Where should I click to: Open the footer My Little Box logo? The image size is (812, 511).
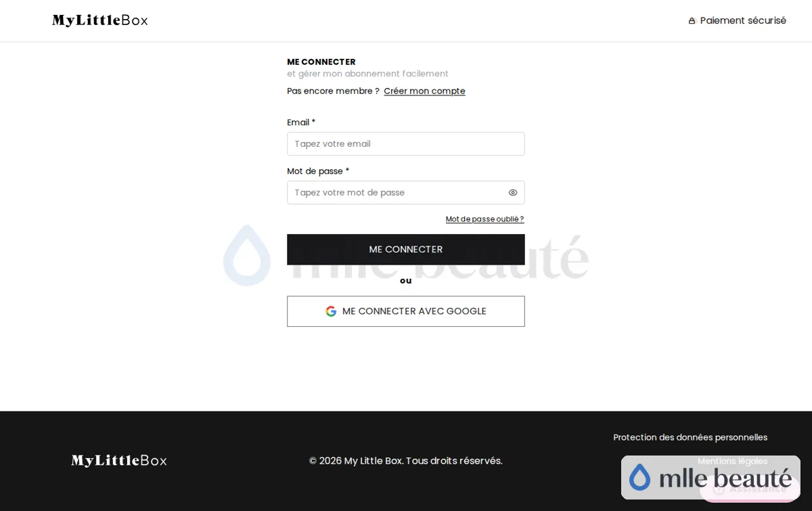coord(119,461)
